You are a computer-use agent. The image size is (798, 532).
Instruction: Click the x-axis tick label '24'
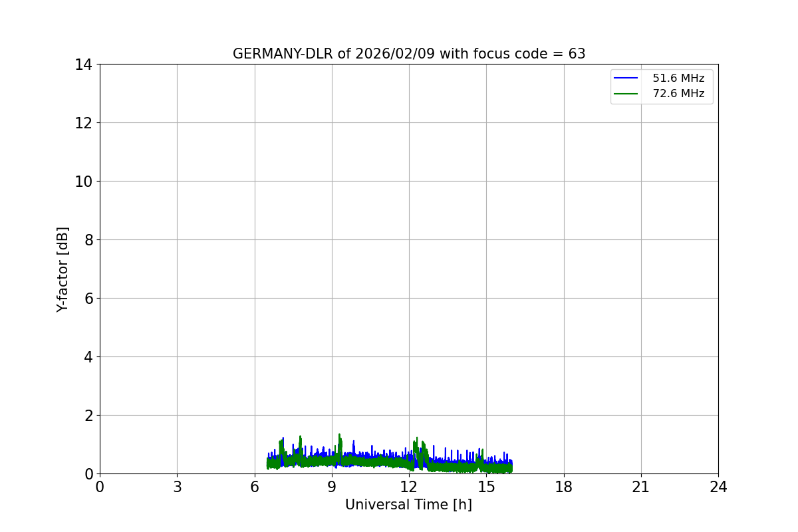718,487
